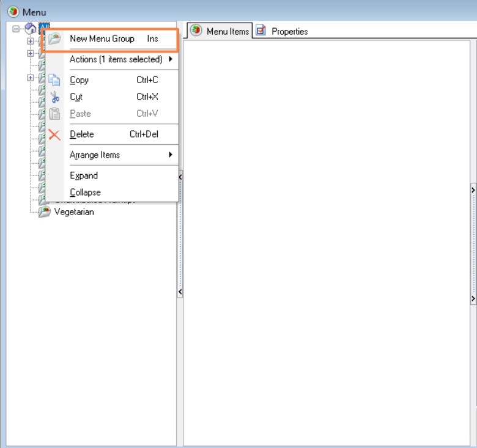Viewport: 477px width, 448px height.
Task: Click the Menu Items tab icon
Action: 196,30
